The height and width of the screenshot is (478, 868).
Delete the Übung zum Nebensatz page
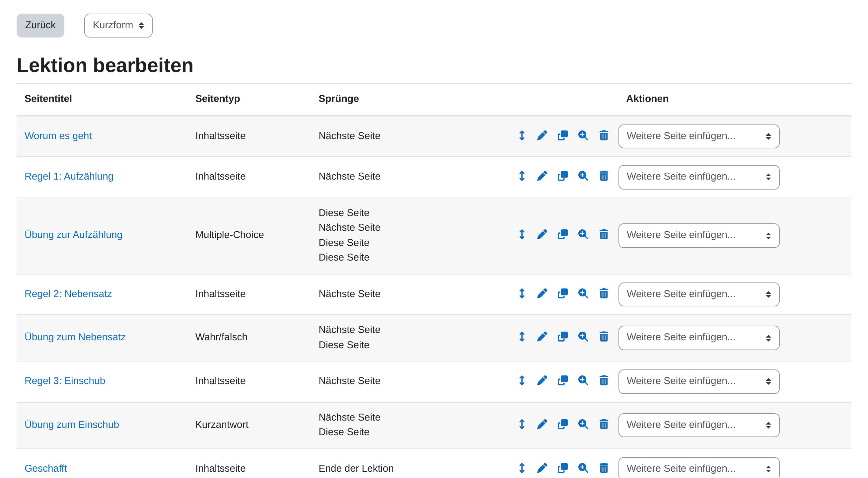(604, 337)
